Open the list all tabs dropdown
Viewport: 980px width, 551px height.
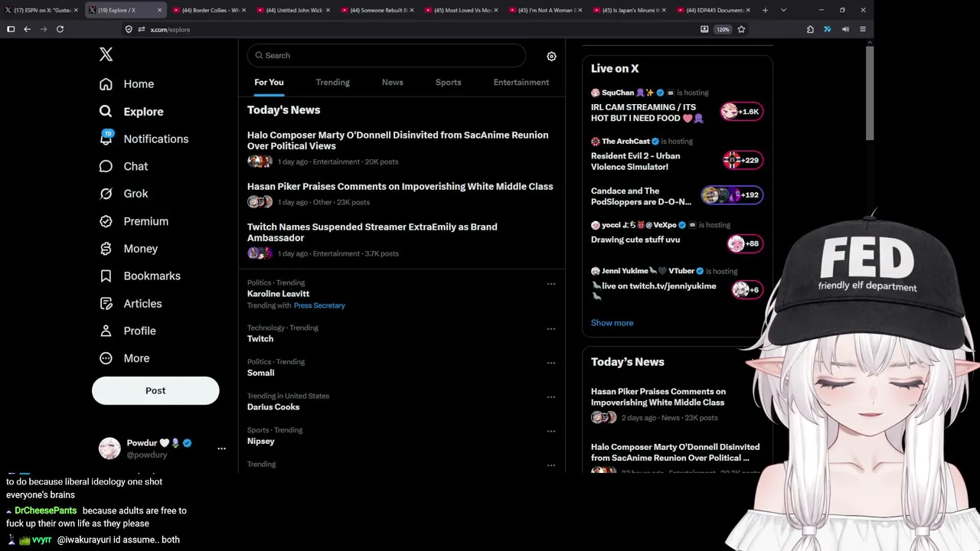coord(783,10)
